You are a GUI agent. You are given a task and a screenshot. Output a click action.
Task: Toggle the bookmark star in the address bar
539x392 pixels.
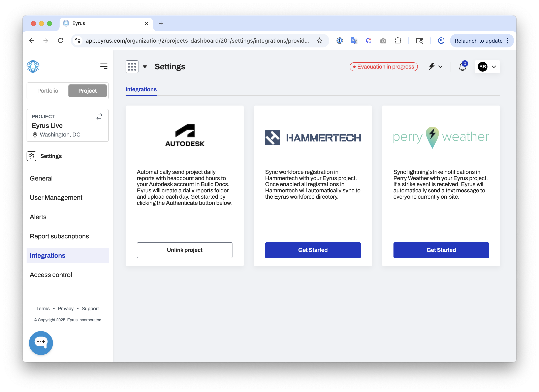[x=320, y=41]
